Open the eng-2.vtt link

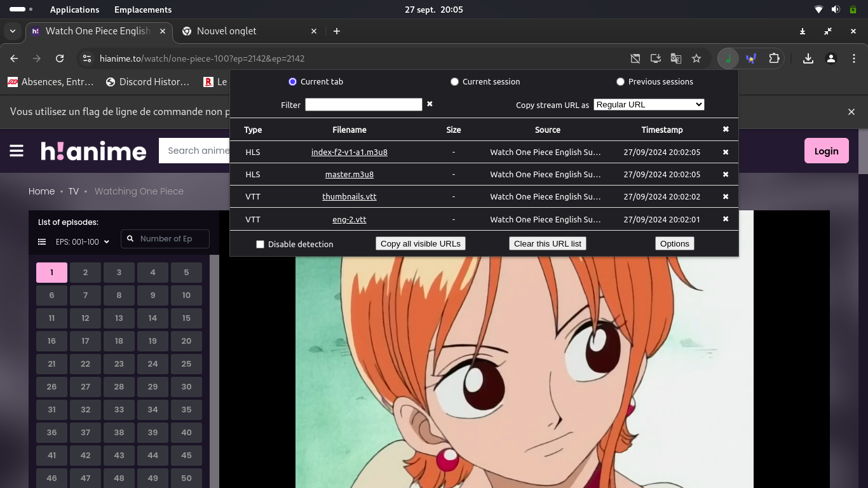349,219
